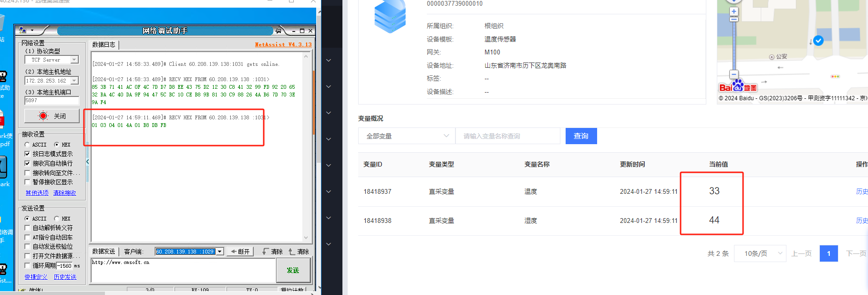Open the NetAssist V4.3.13 link
This screenshot has height=295, width=868.
283,44
